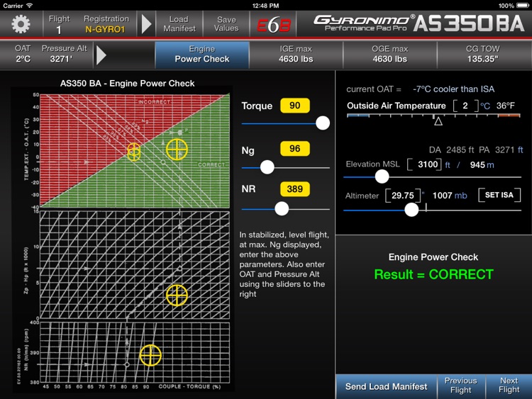Switch to Engine Power Check tab
The image size is (532, 399).
pos(202,55)
